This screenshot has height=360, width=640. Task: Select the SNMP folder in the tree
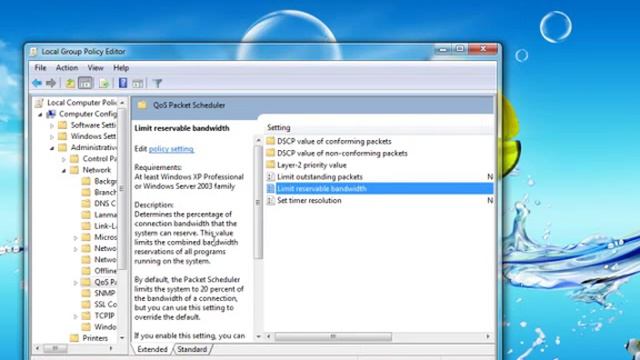pos(98,293)
